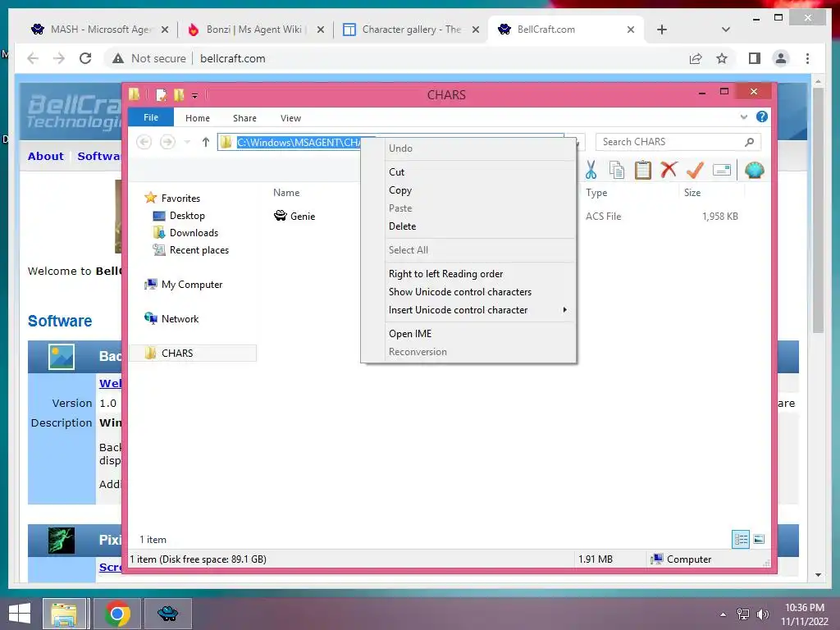Open Chrome profile avatar icon
Screen dimensions: 840x630
(x=781, y=58)
